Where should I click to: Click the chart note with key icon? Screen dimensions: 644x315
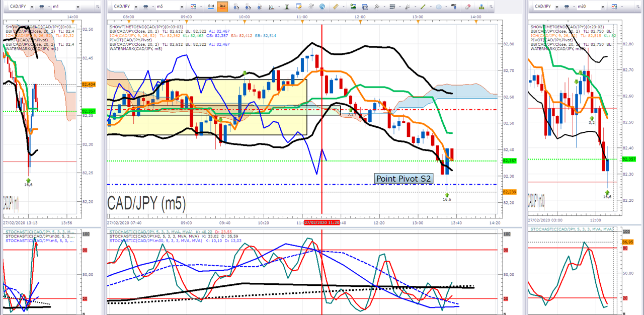point(299,7)
